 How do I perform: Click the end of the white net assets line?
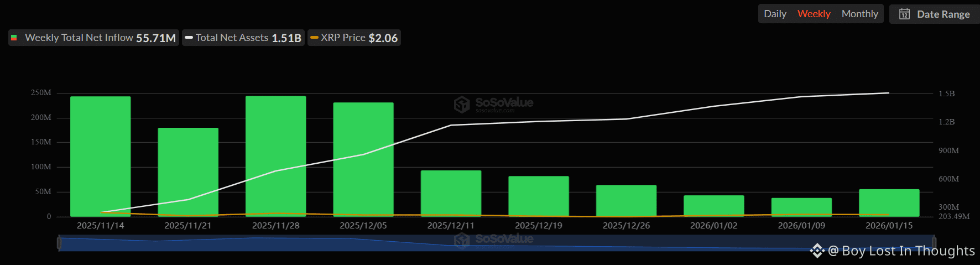(x=889, y=93)
